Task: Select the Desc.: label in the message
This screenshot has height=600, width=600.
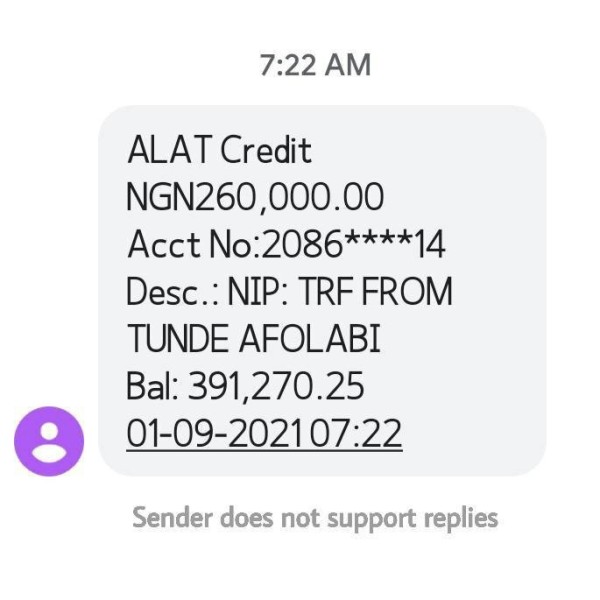Action: click(172, 291)
